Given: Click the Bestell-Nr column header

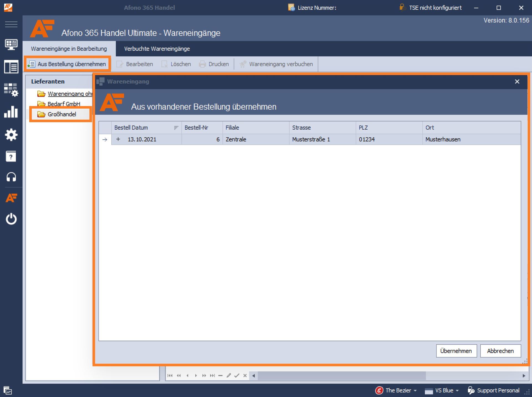Looking at the screenshot, I should point(202,128).
